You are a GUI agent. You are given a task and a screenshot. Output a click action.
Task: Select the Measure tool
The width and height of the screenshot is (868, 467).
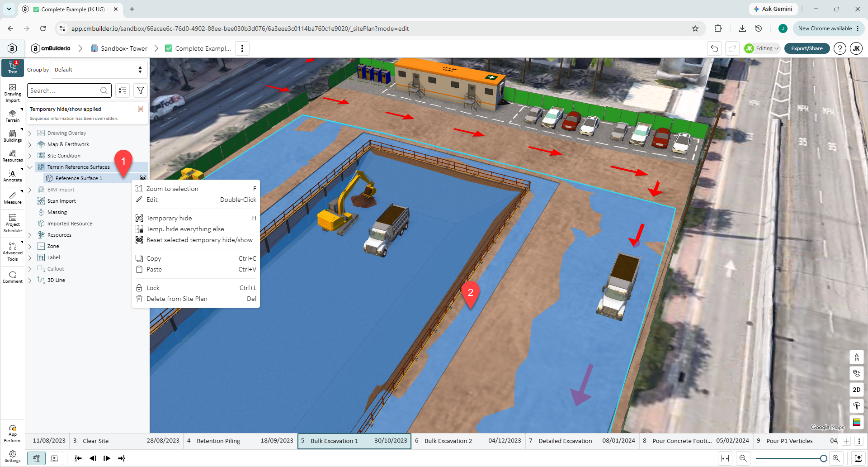coord(13,197)
